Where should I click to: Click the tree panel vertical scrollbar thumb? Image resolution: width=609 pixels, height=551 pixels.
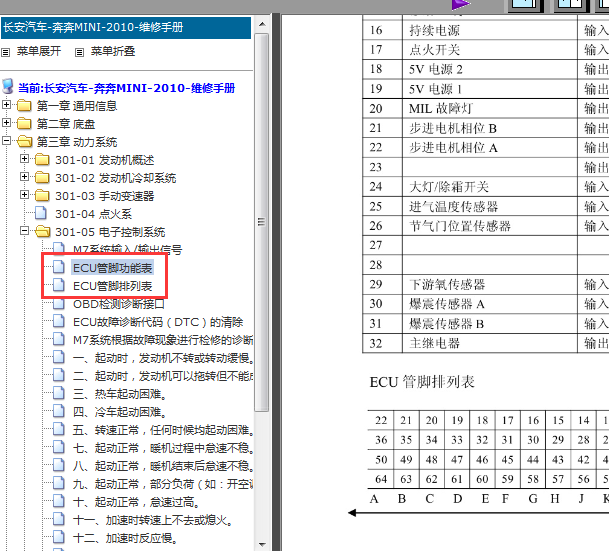(262, 222)
